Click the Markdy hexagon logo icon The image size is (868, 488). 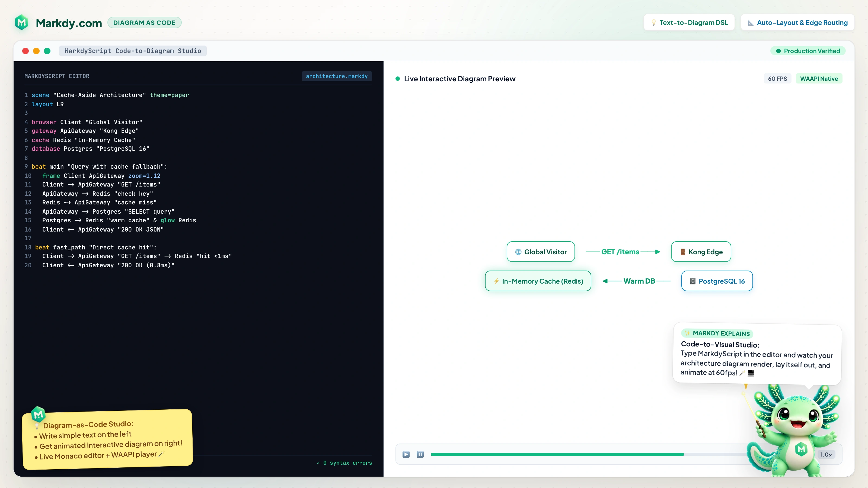[22, 23]
